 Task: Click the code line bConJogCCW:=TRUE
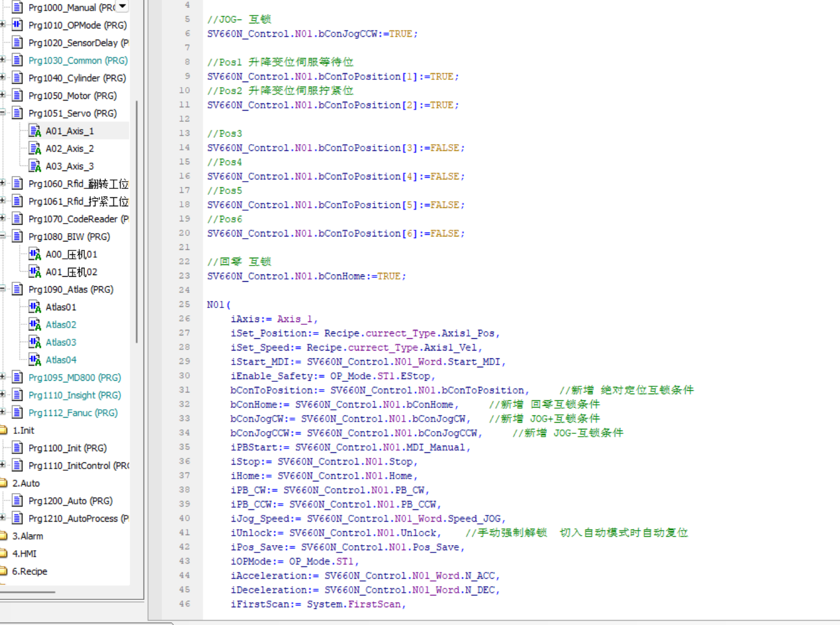coord(312,34)
